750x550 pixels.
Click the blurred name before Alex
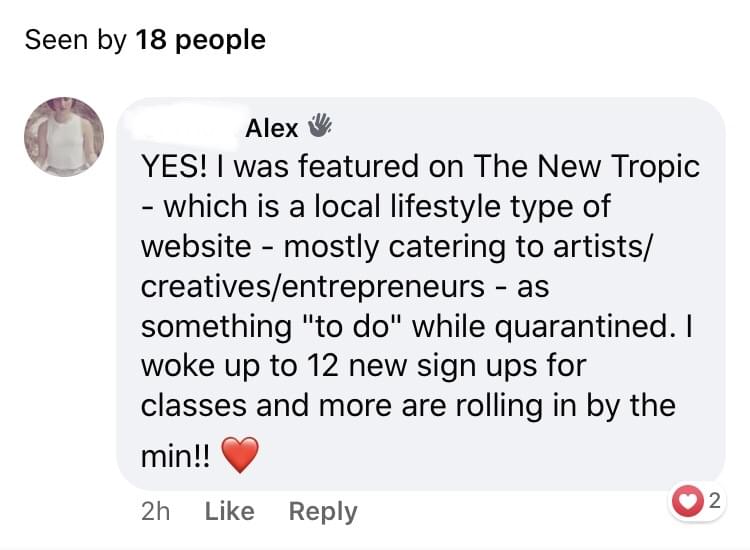190,128
